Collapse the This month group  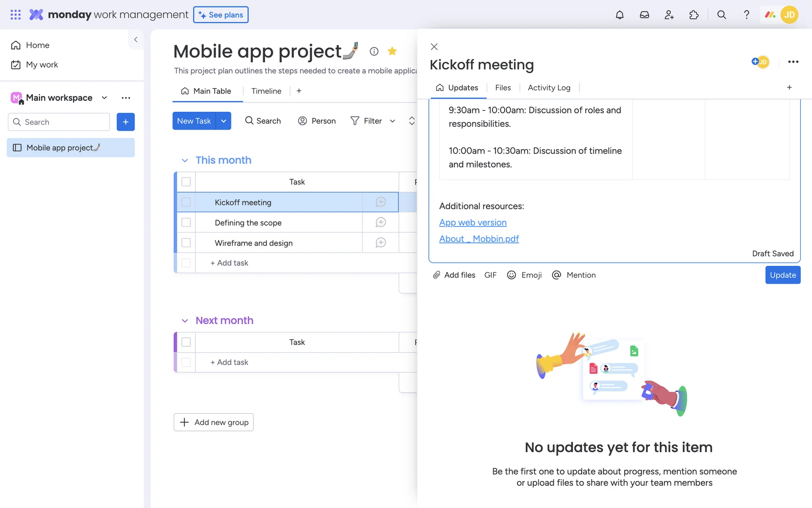point(185,160)
